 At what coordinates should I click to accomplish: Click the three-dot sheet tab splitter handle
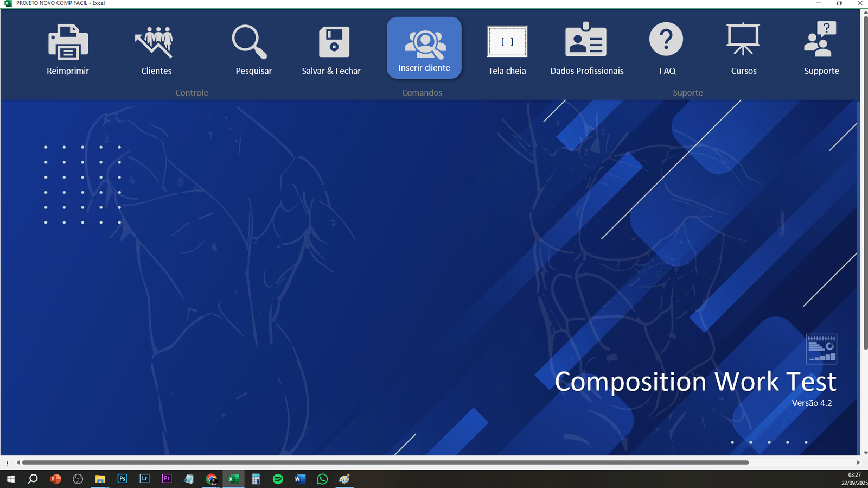coord(7,463)
